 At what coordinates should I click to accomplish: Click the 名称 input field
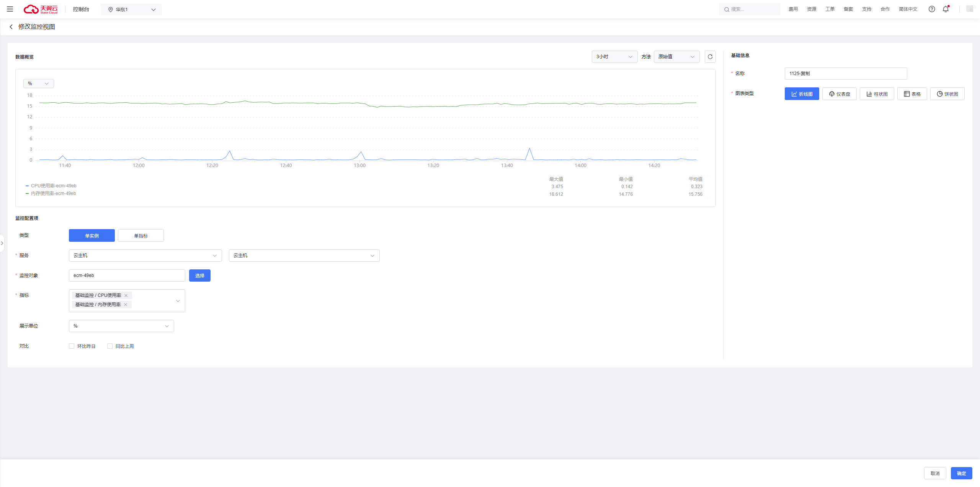[845, 74]
